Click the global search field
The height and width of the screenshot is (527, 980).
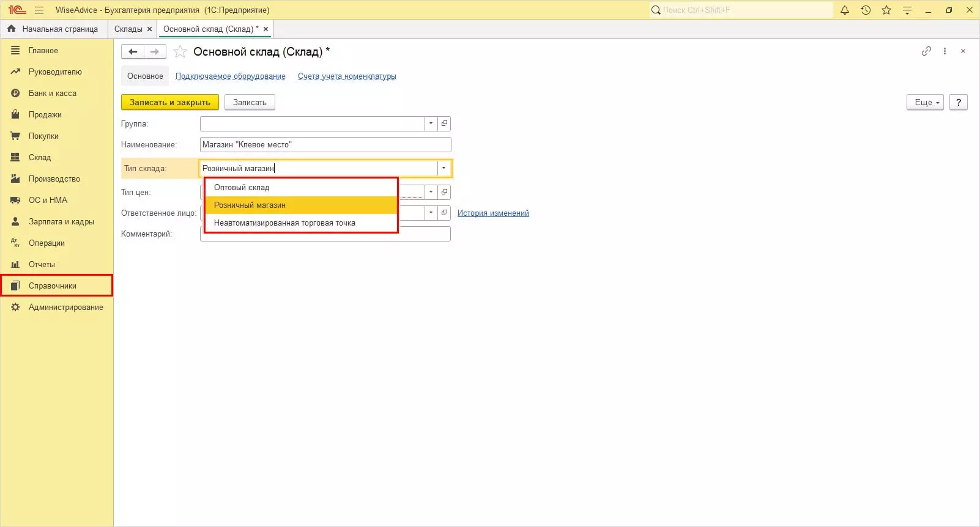[741, 10]
